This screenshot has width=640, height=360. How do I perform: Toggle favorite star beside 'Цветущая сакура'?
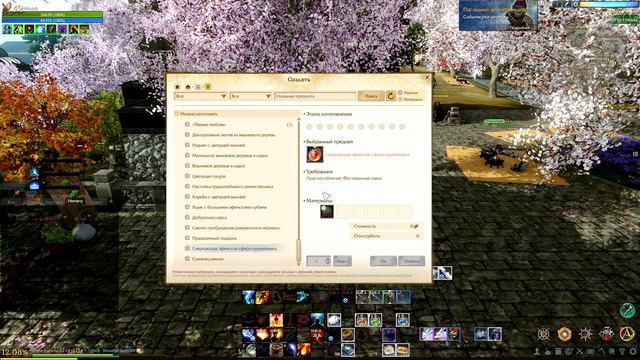[x=187, y=176]
